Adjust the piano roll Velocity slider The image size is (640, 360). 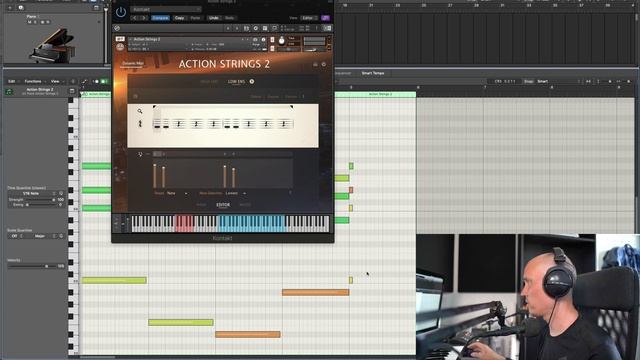[32, 266]
